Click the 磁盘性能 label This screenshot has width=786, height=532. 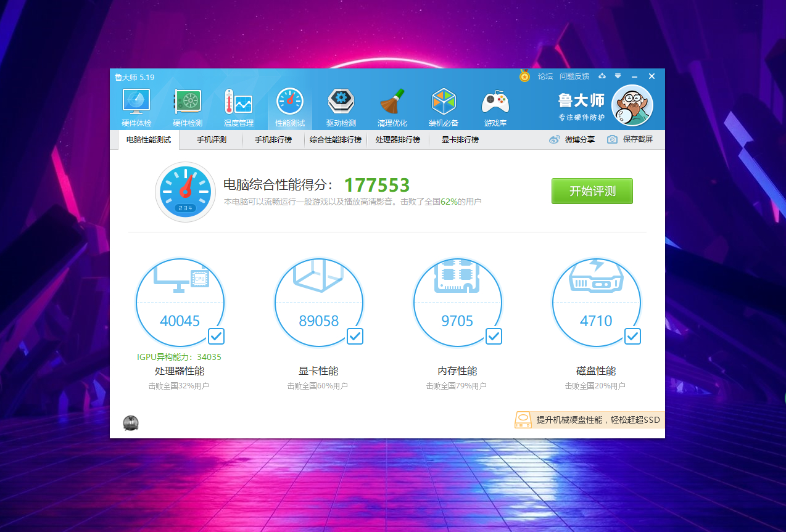(596, 371)
